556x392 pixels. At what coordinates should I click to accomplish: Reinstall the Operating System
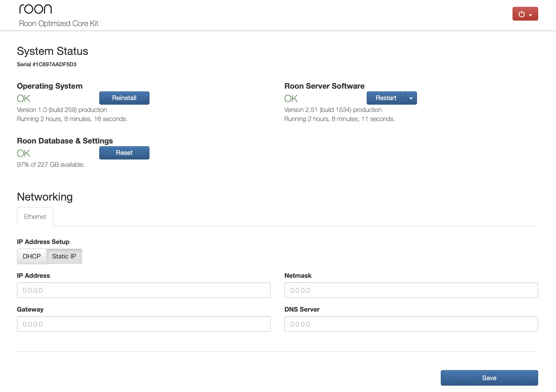[x=124, y=98]
